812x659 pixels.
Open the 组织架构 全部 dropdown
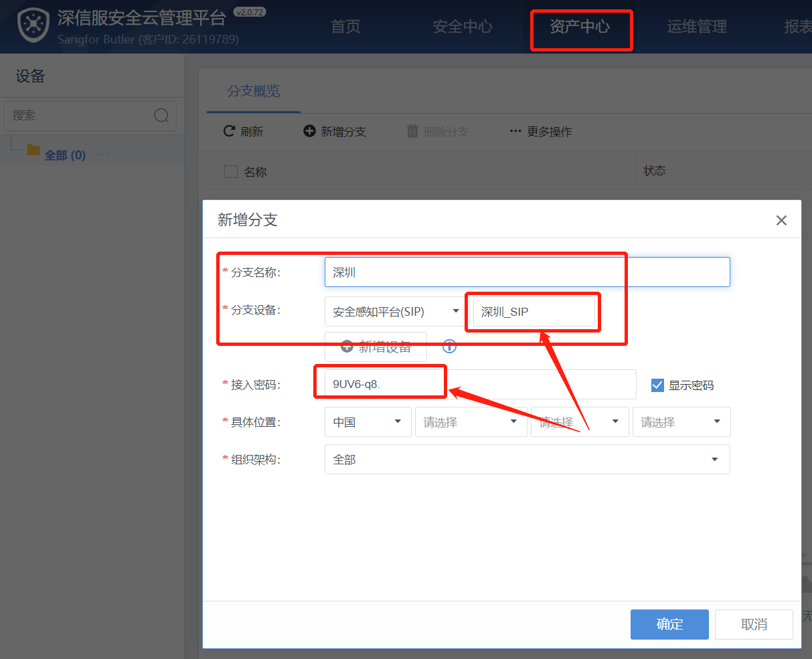point(527,460)
